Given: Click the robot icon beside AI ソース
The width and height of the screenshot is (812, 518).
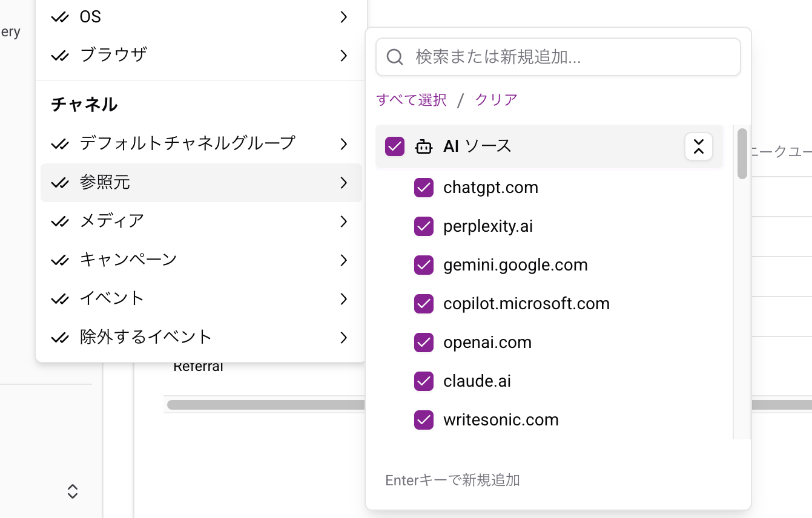Looking at the screenshot, I should click(424, 146).
